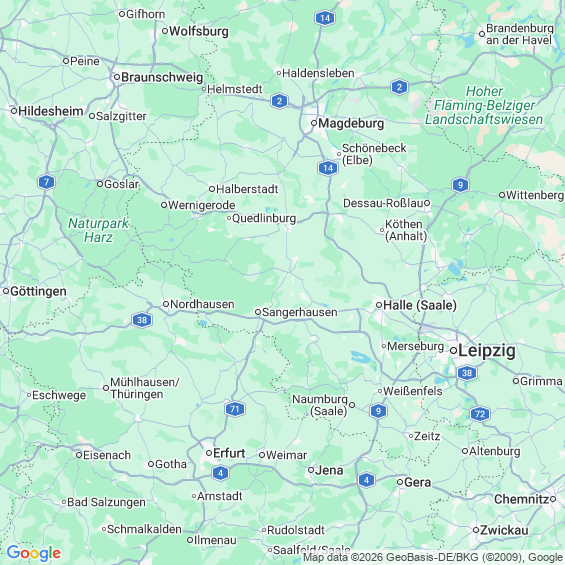Click the A14 shield near Schönebeck
The width and height of the screenshot is (565, 565).
tap(328, 168)
